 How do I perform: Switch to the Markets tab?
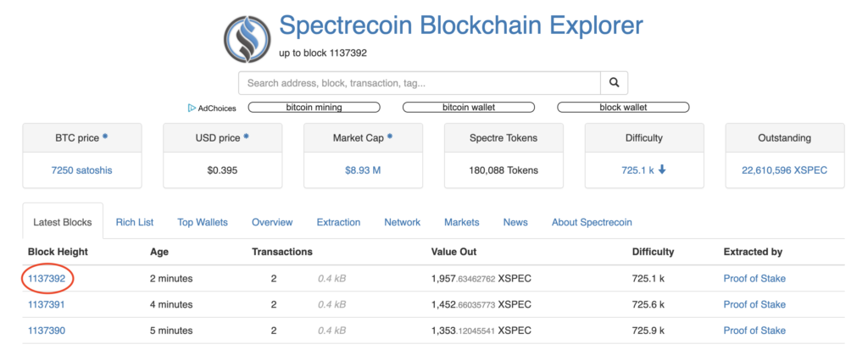click(x=462, y=222)
